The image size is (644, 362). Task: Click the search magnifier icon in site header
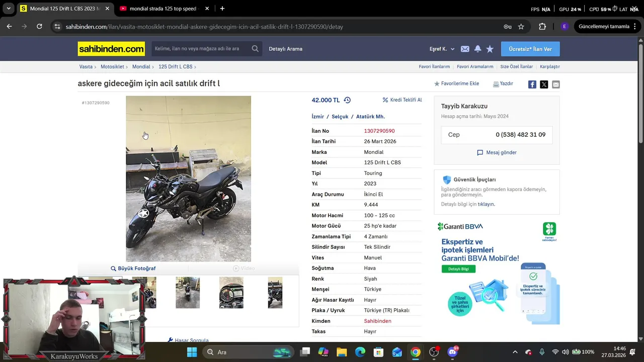[x=255, y=49]
